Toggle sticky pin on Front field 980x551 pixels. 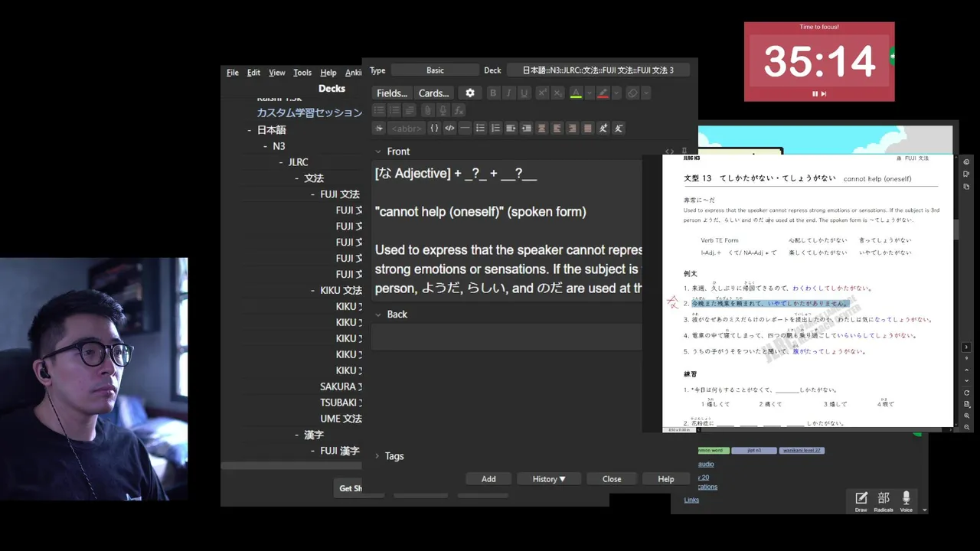684,152
